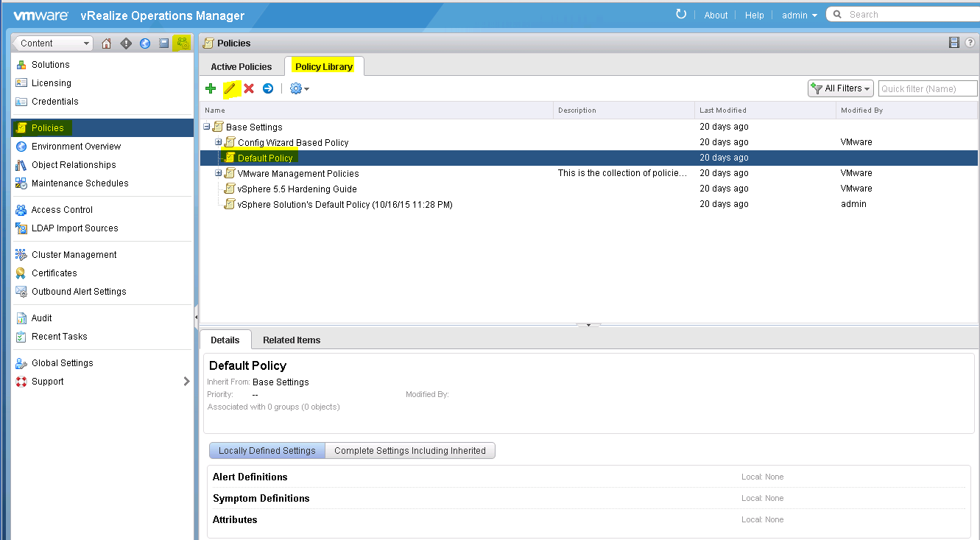
Task: Open the All Filters dropdown
Action: coord(841,88)
